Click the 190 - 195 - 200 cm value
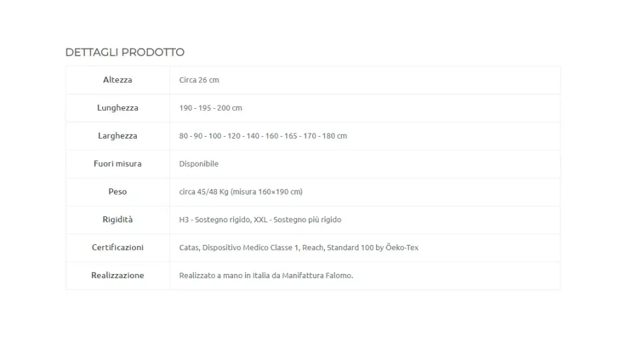The image size is (644, 359). 210,108
